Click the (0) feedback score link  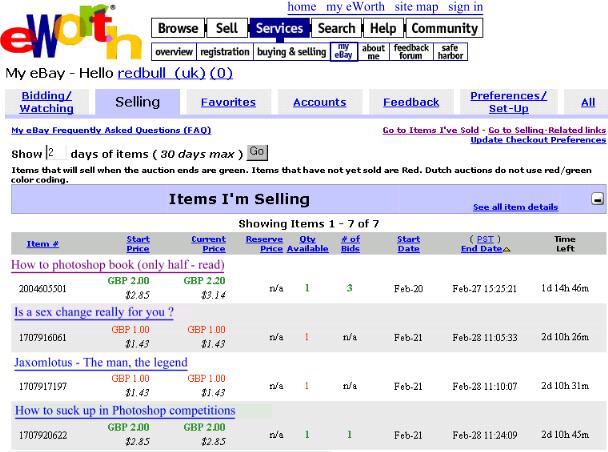pos(221,73)
